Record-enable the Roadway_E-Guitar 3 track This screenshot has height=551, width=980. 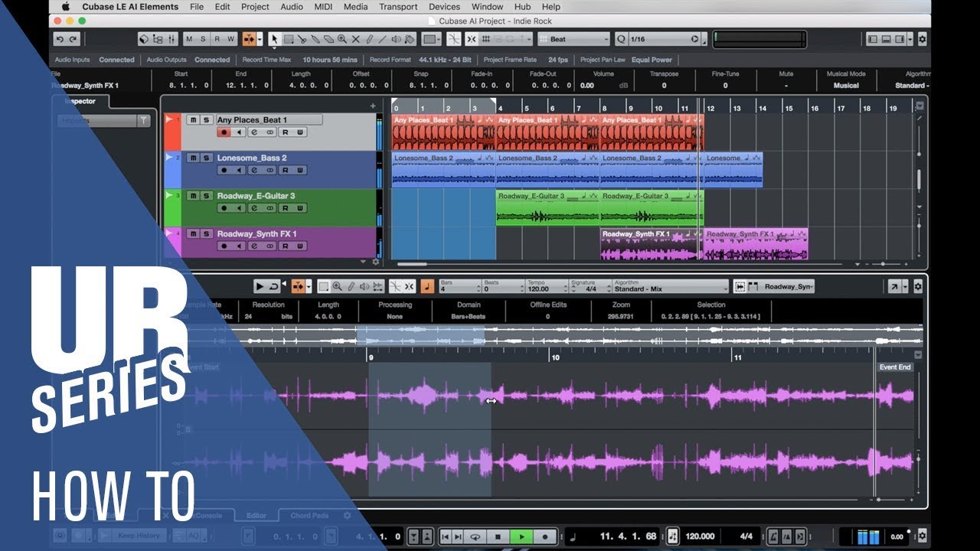224,208
